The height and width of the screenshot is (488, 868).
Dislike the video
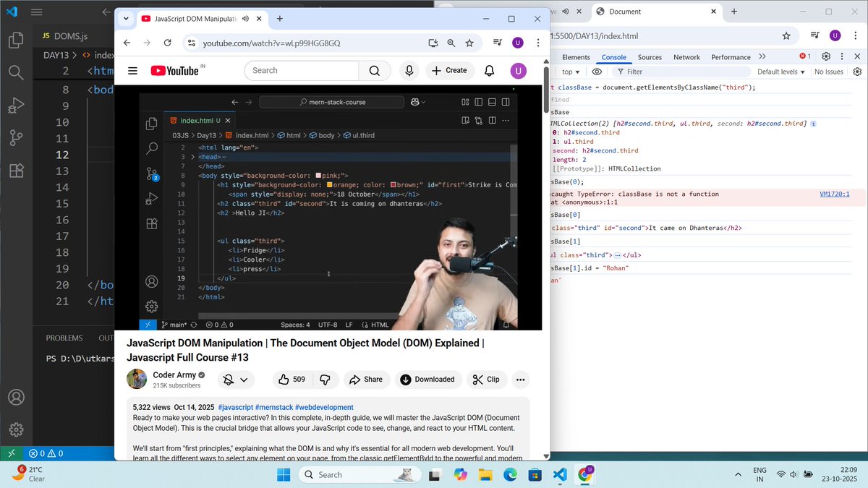coord(325,379)
